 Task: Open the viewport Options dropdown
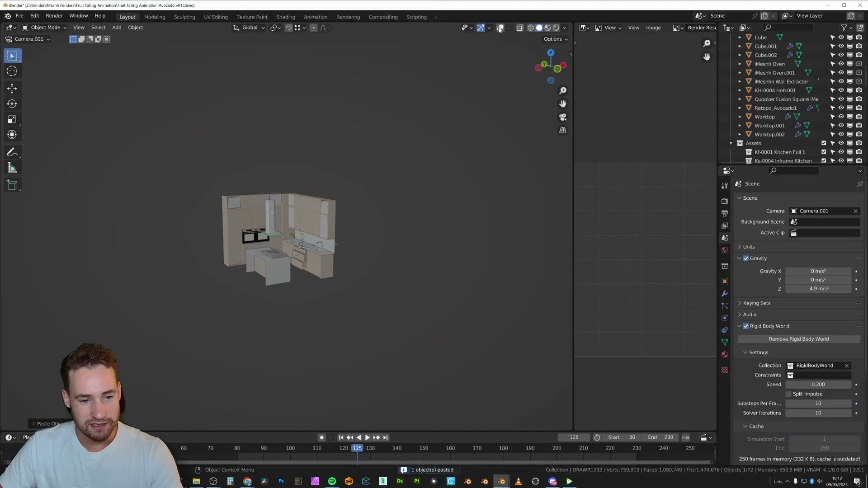click(x=556, y=39)
